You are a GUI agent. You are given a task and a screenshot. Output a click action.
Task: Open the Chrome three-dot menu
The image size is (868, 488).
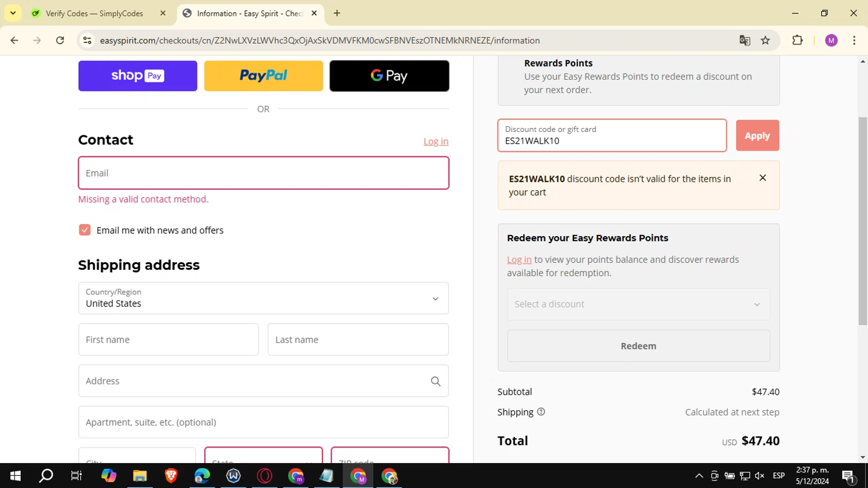[854, 41]
